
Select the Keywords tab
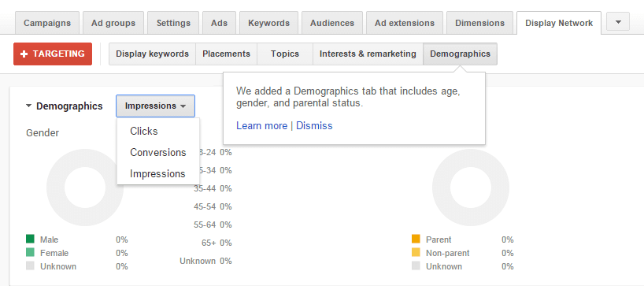269,23
